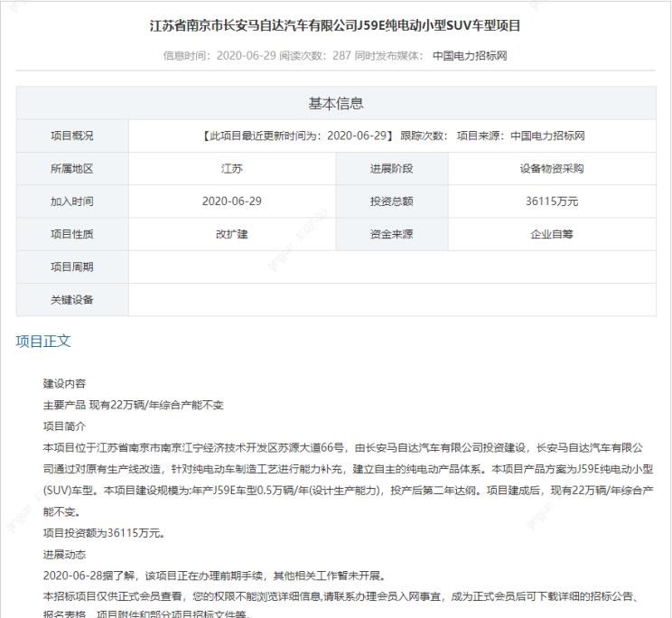The width and height of the screenshot is (672, 618).
Task: Click the 项目来源: 中国电力招标网 text
Action: click(x=521, y=136)
